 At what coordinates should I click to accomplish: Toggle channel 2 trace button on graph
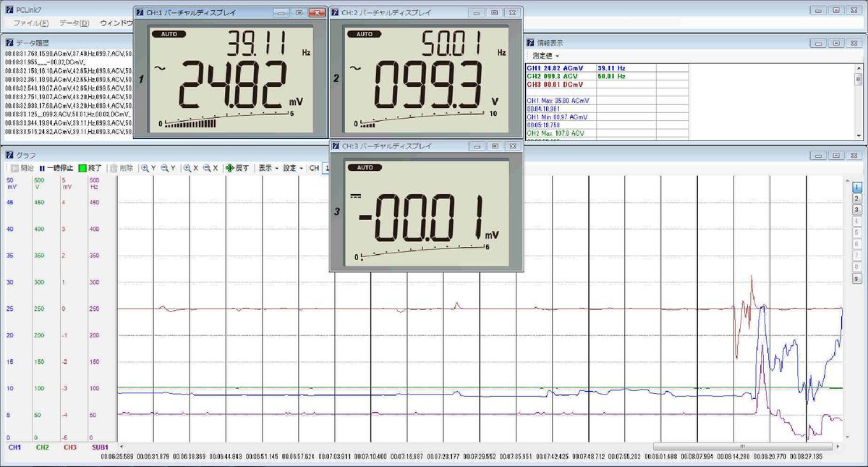(856, 198)
